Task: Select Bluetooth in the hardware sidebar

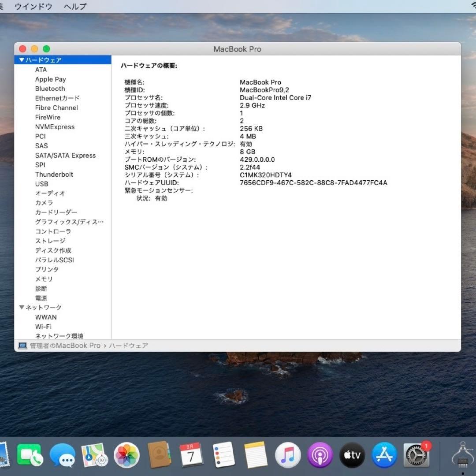Action: [x=50, y=89]
